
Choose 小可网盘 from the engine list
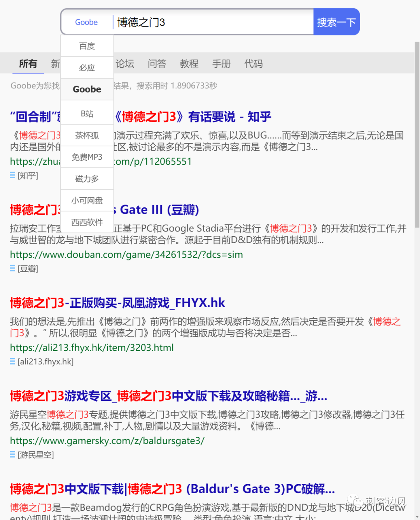[x=87, y=201]
